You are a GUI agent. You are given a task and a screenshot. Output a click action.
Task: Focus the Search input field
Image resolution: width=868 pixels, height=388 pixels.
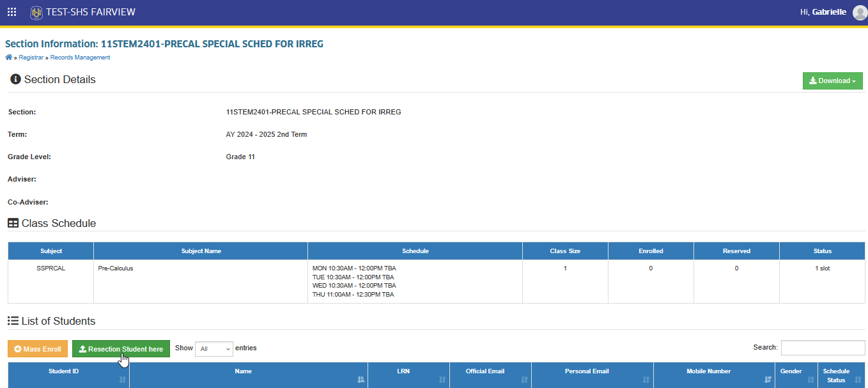click(823, 348)
